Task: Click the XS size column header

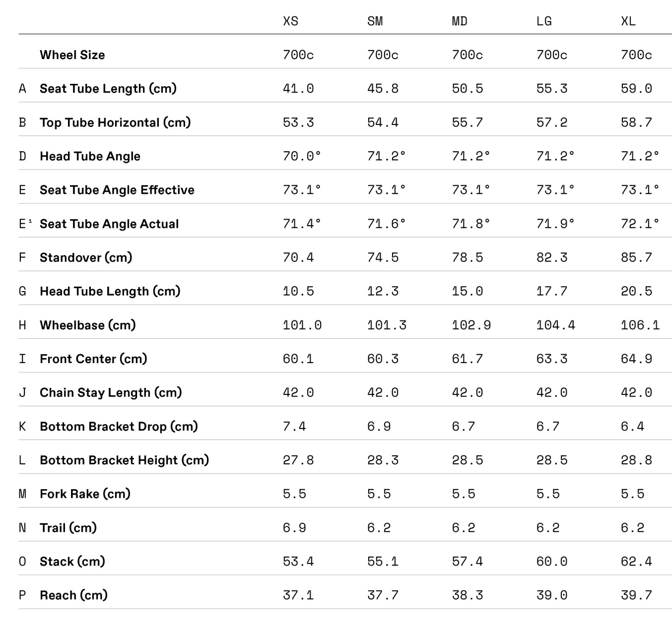Action: tap(290, 21)
